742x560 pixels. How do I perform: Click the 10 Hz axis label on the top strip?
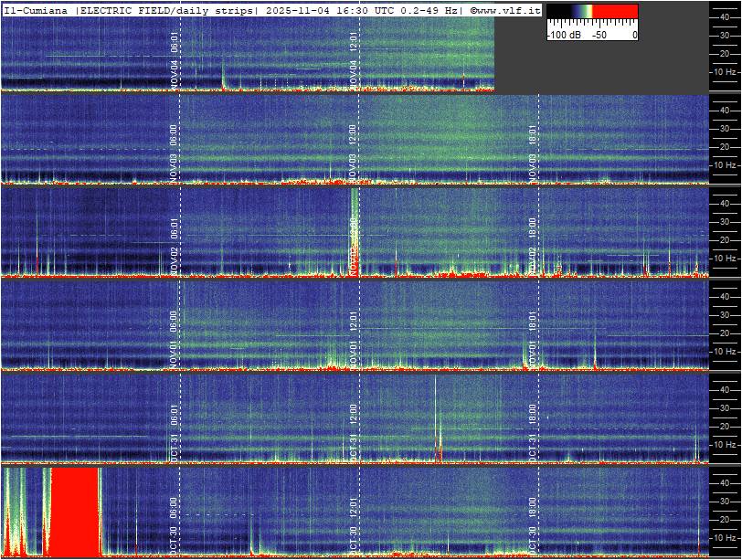point(725,71)
